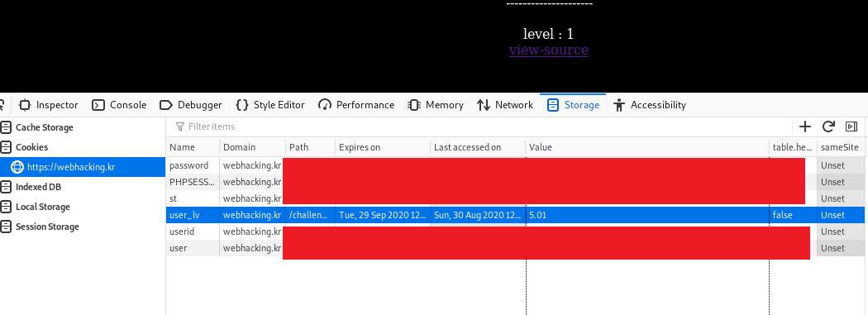Open the Performance tool

click(356, 105)
